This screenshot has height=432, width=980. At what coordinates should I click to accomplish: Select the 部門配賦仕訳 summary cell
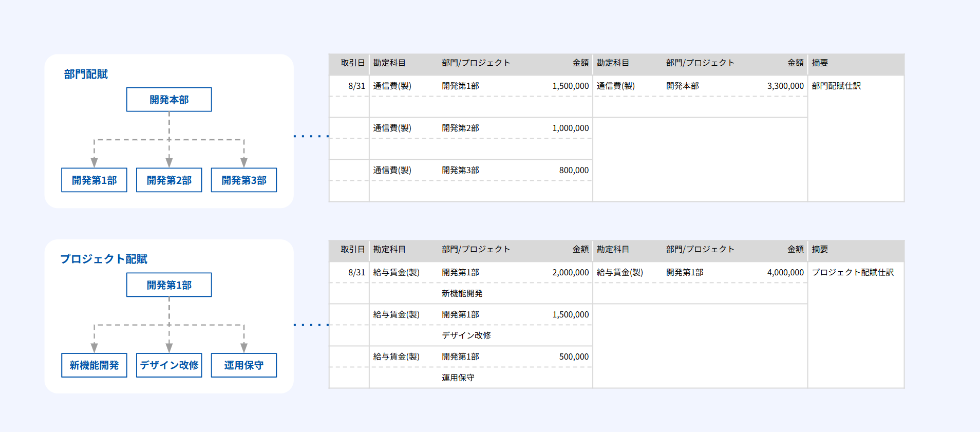tap(836, 86)
